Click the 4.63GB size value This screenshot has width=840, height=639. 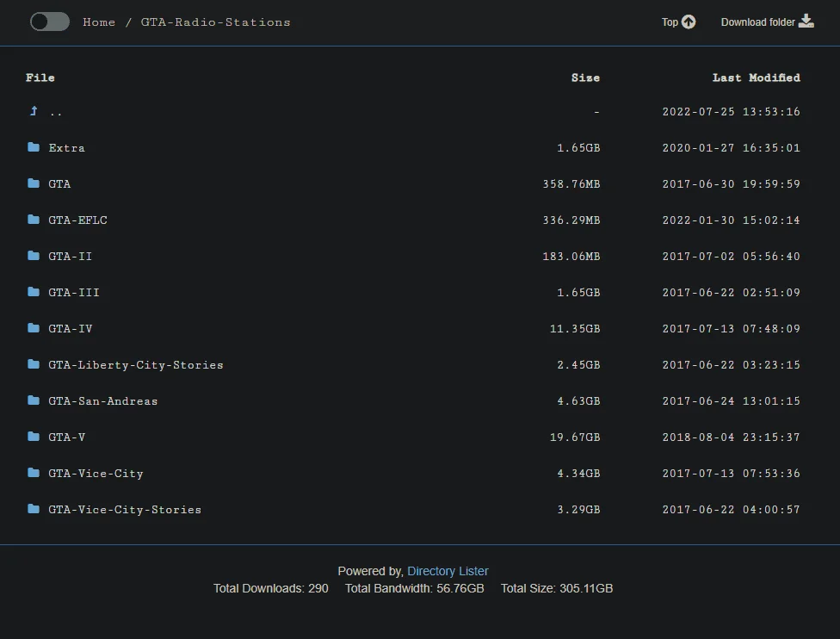point(578,401)
